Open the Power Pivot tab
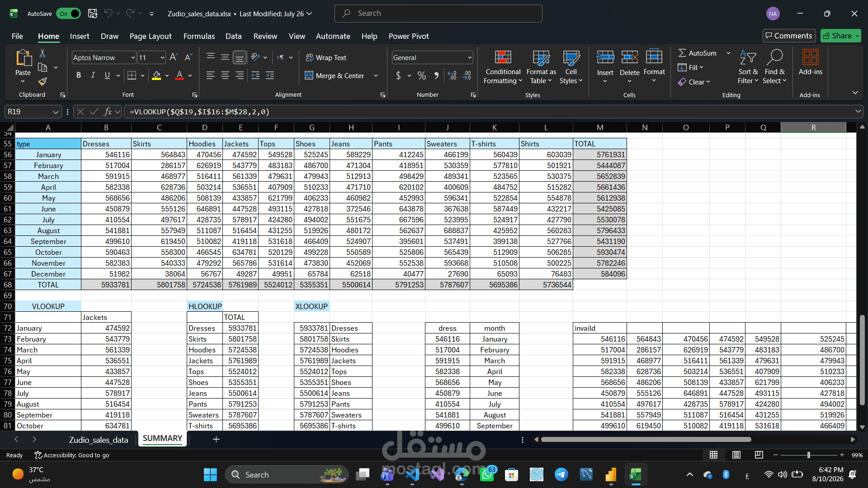868x488 pixels. [x=409, y=36]
